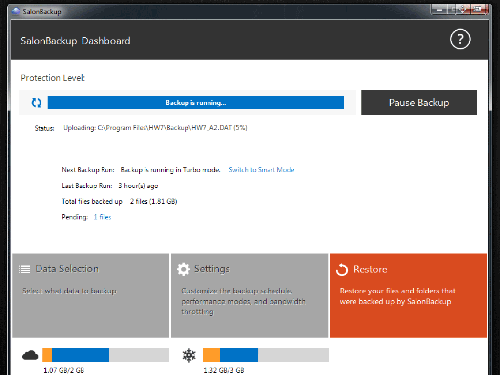The width and height of the screenshot is (500, 375).
Task: Pause the running backup
Action: coord(419,102)
